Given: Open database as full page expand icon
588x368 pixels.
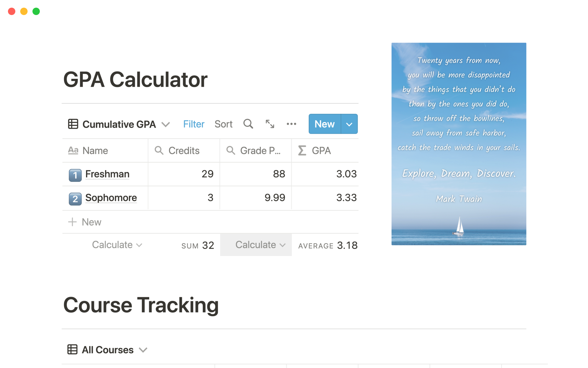Looking at the screenshot, I should tap(269, 124).
